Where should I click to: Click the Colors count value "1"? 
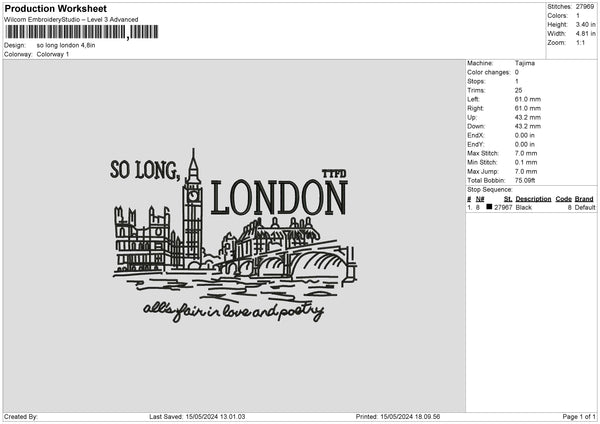[578, 16]
